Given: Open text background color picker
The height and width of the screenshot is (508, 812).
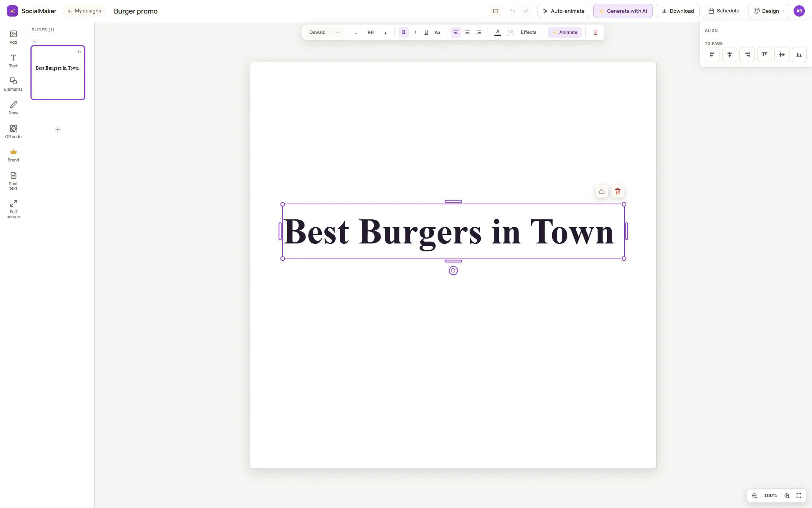Looking at the screenshot, I should [510, 32].
